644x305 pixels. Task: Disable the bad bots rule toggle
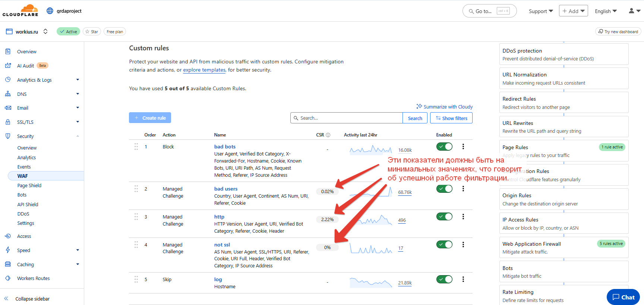coord(444,147)
